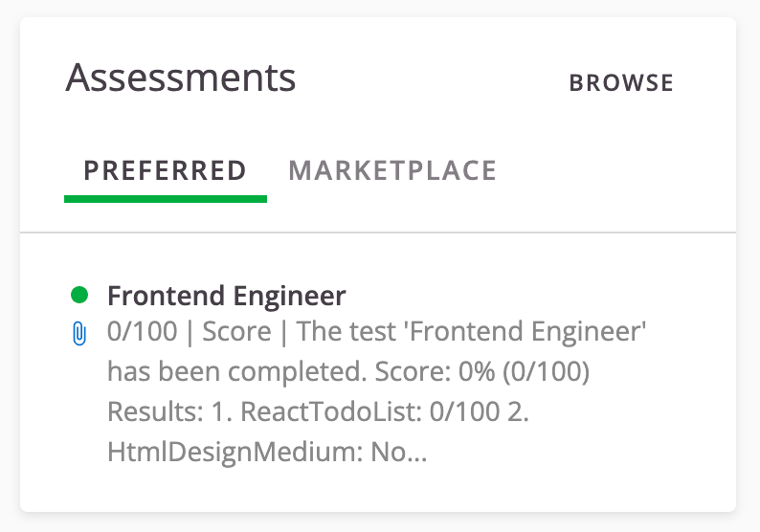The width and height of the screenshot is (760, 532).
Task: Expand the truncated ellipsis after 'No'
Action: coord(417,453)
